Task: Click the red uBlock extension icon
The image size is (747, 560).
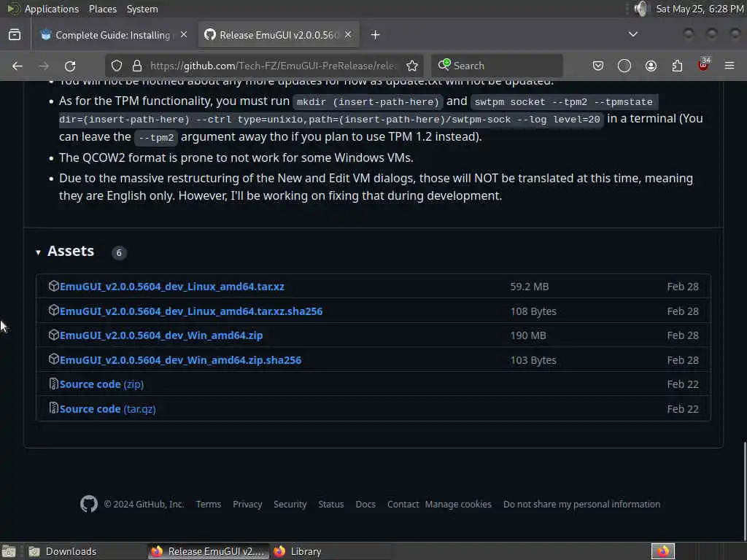Action: click(x=704, y=65)
